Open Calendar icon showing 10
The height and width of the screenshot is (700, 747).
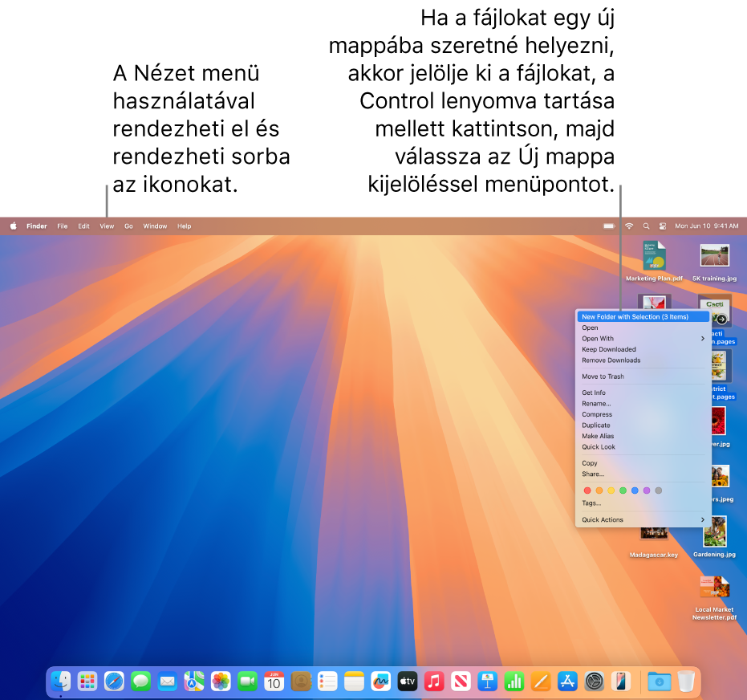point(274,682)
